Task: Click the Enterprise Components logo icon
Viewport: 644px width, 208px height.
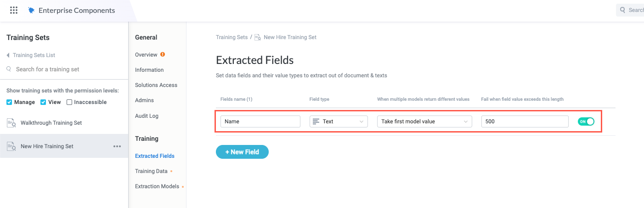Action: [x=31, y=10]
